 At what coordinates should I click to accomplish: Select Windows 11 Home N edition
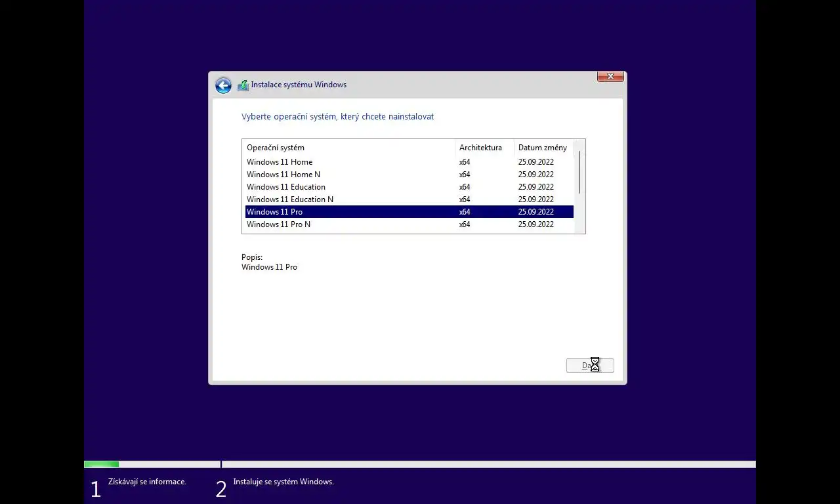(409, 175)
